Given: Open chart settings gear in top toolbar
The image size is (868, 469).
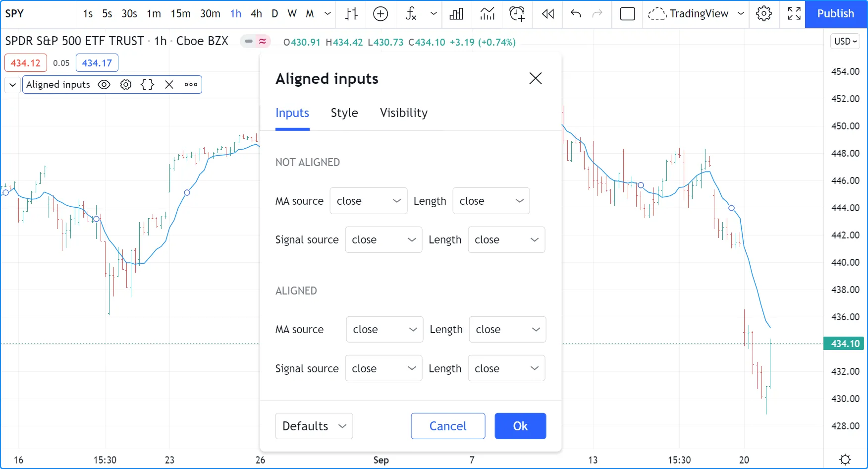Looking at the screenshot, I should pyautogui.click(x=763, y=14).
